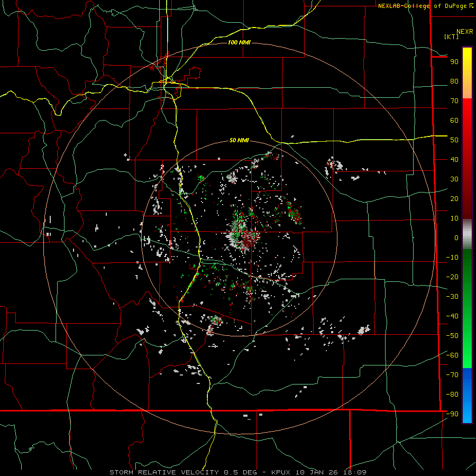Click the "-70" scale value

tap(452, 375)
